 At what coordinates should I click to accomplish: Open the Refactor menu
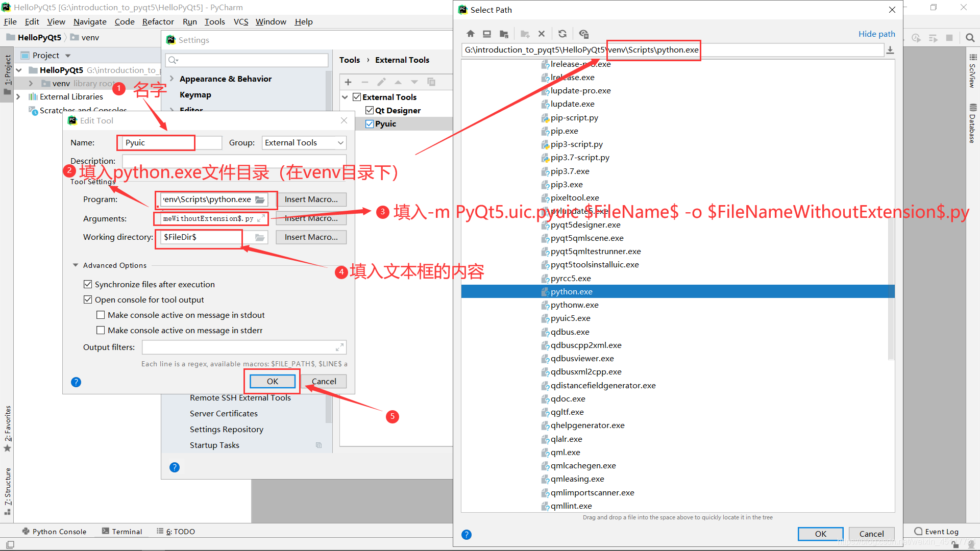tap(158, 21)
